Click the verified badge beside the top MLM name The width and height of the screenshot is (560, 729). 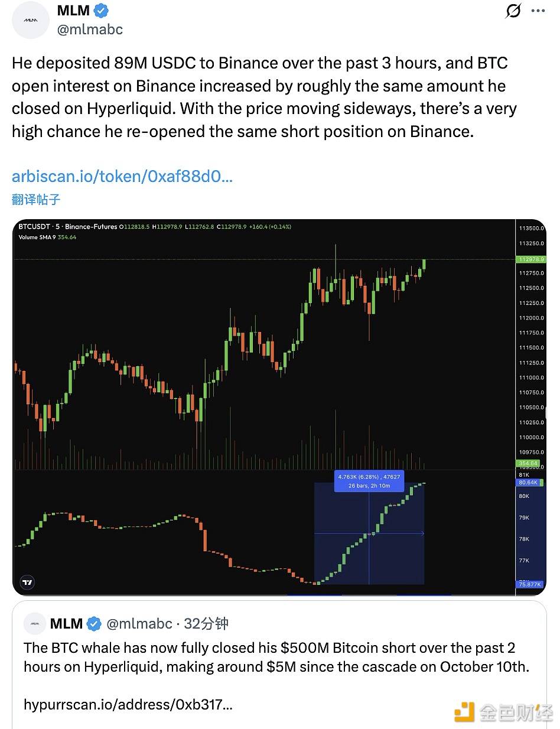pyautogui.click(x=101, y=11)
